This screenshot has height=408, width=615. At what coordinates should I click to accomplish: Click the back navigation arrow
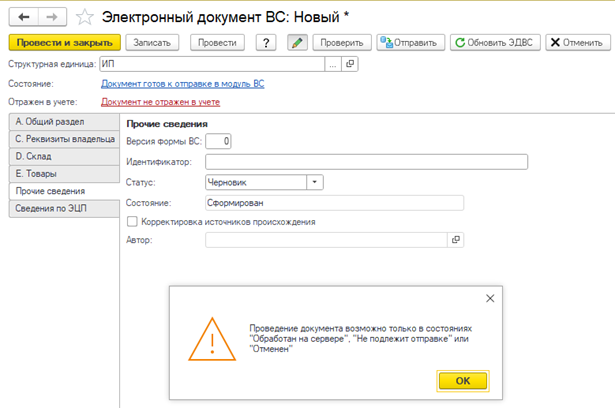pos(23,17)
